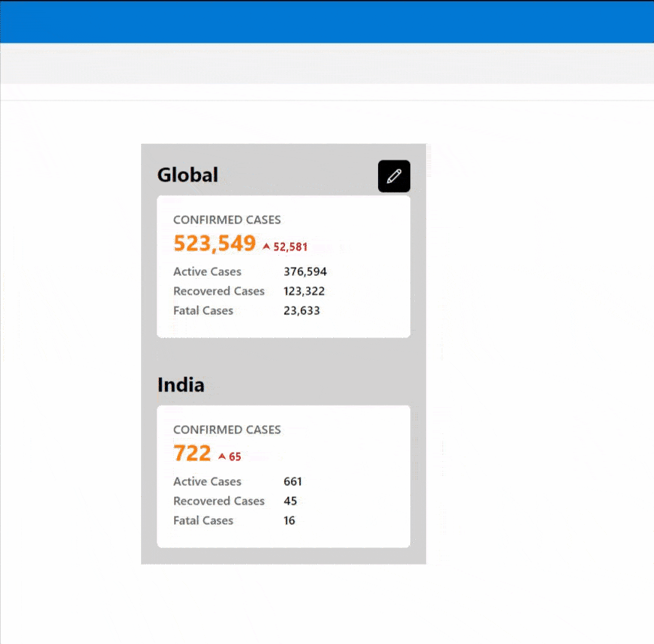Click the India increase value 65
The width and height of the screenshot is (654, 644).
235,457
